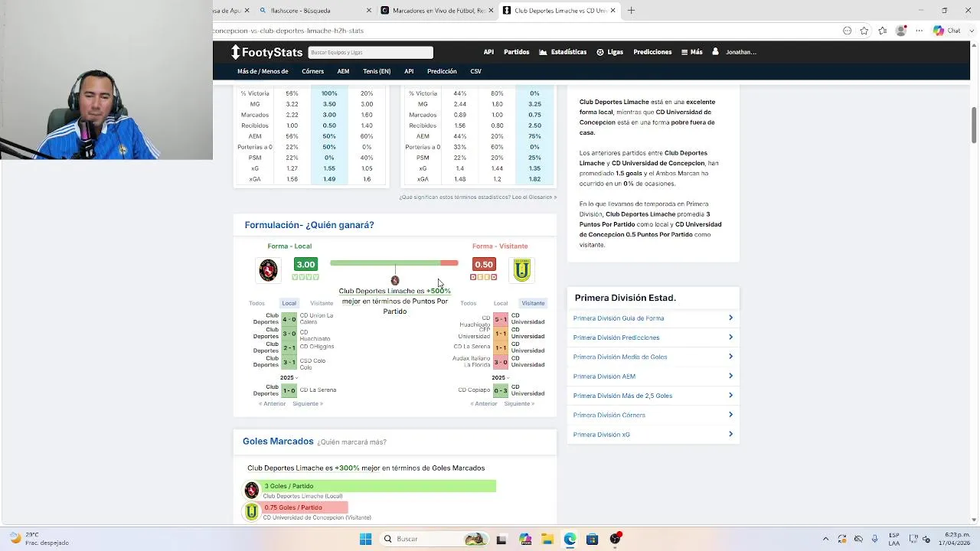
Task: Click the Club Deportes Limache crest
Action: pos(268,269)
